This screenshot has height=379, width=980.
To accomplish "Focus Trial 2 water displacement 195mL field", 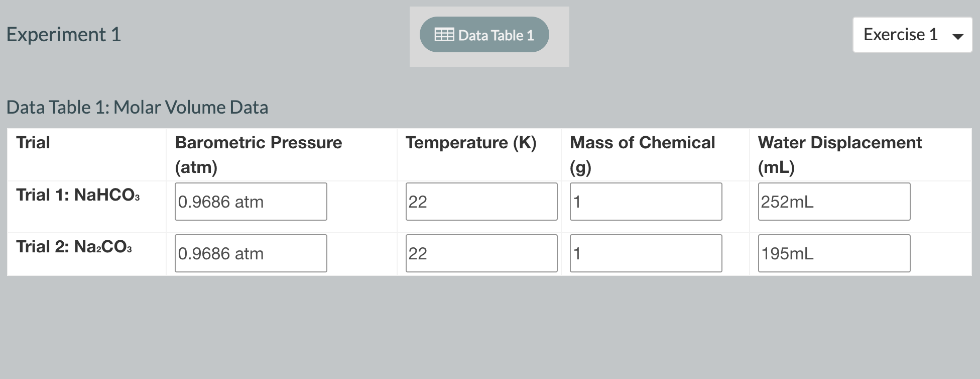I will [833, 253].
